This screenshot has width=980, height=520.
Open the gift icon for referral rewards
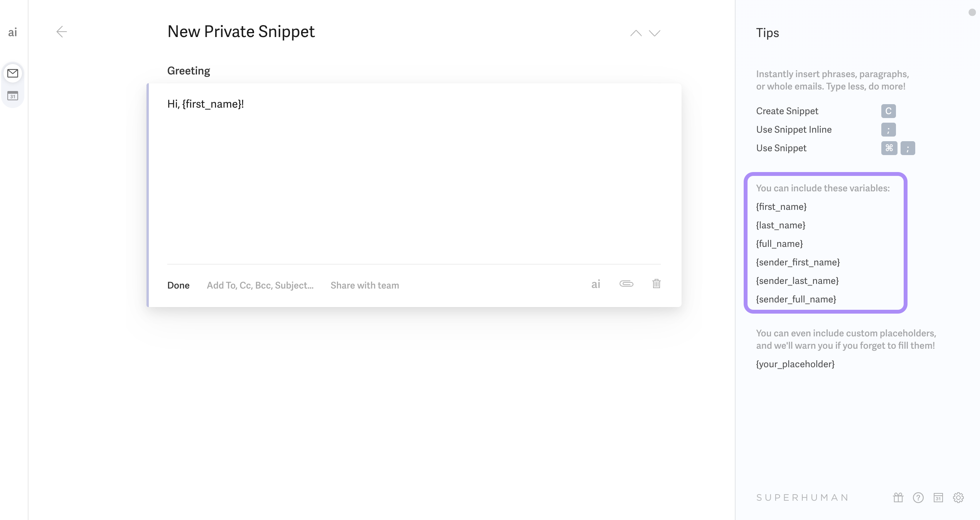[897, 497]
